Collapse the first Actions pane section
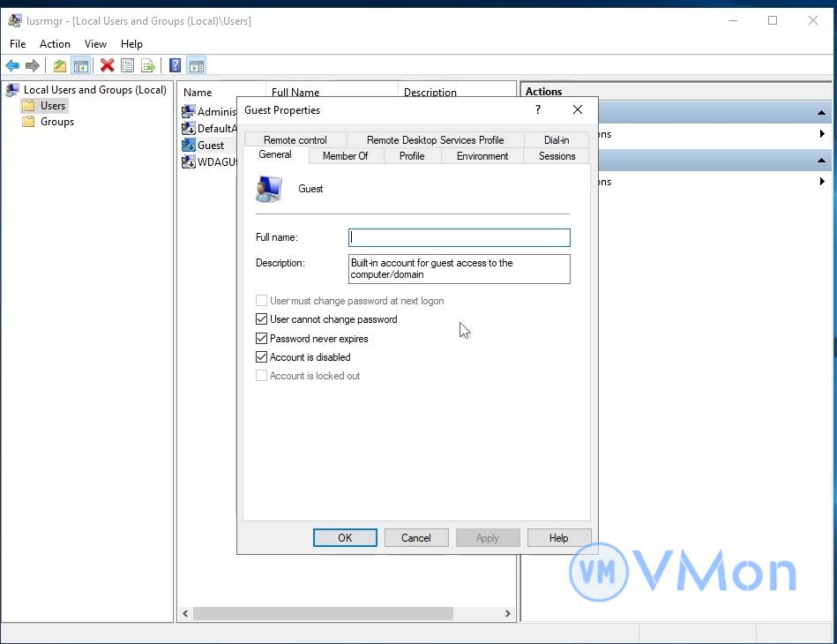Viewport: 837px width, 644px height. pyautogui.click(x=822, y=112)
